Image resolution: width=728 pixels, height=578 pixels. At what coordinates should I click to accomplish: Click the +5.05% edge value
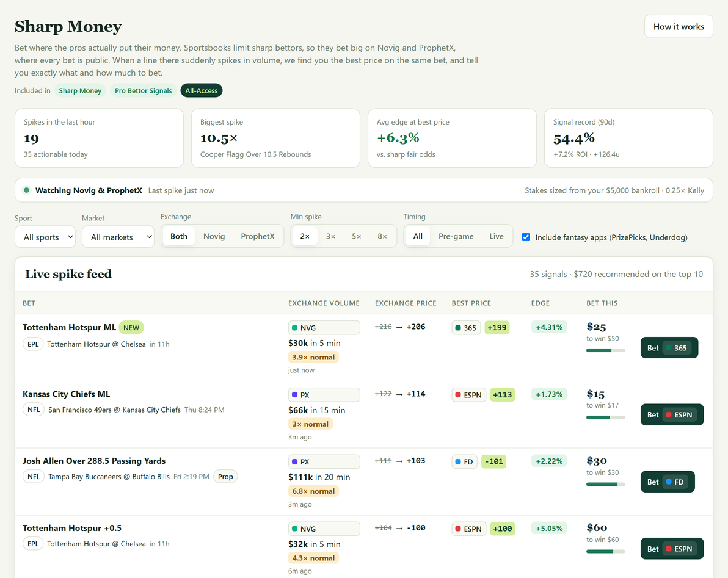click(x=549, y=528)
